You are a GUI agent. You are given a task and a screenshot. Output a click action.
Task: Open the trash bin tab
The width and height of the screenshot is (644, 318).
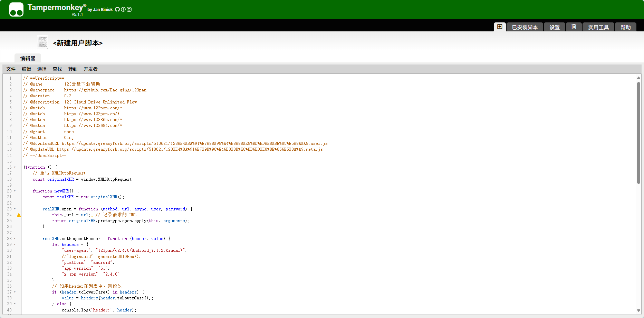click(x=574, y=27)
